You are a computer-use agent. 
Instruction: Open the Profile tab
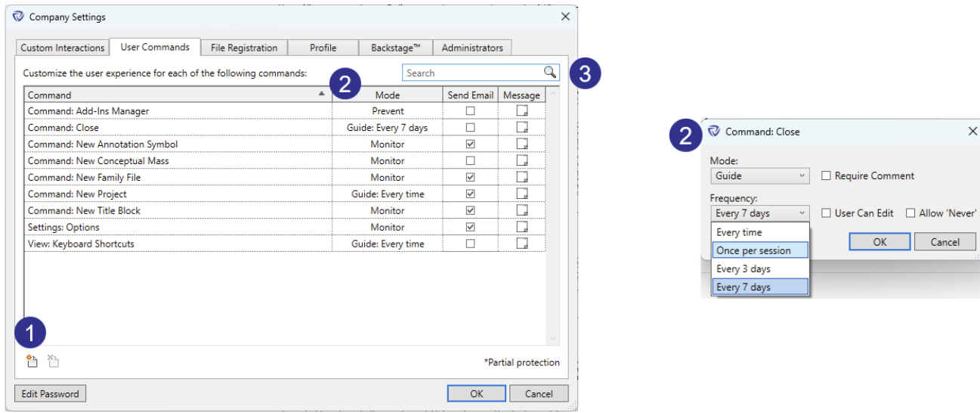pyautogui.click(x=323, y=48)
